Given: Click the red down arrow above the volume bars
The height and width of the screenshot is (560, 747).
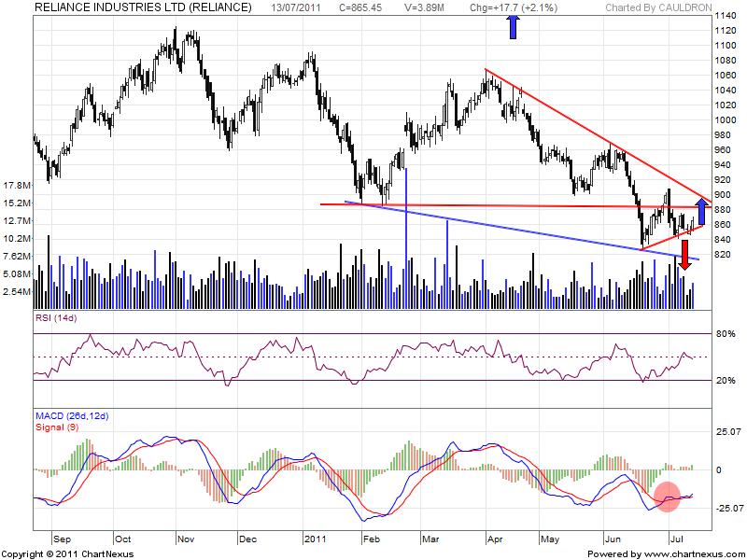Looking at the screenshot, I should tap(684, 259).
